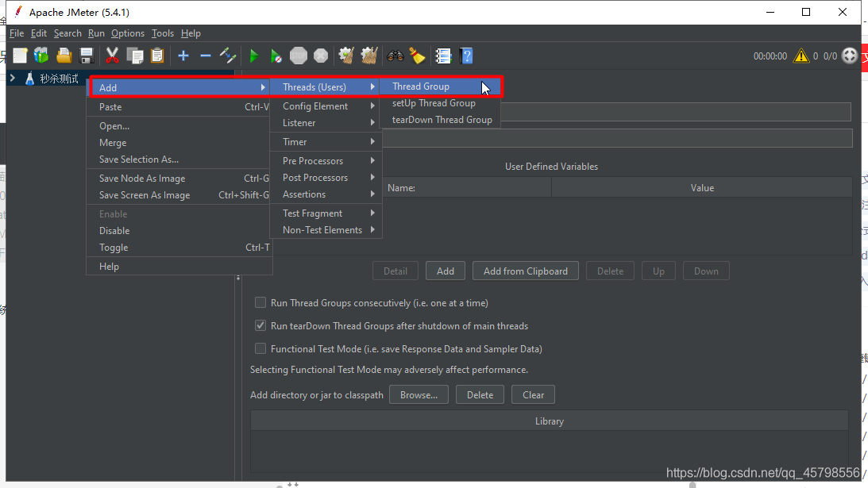Expand the 秒杀测试 tree node arrow
Viewport: 868px width, 488px height.
(x=12, y=79)
